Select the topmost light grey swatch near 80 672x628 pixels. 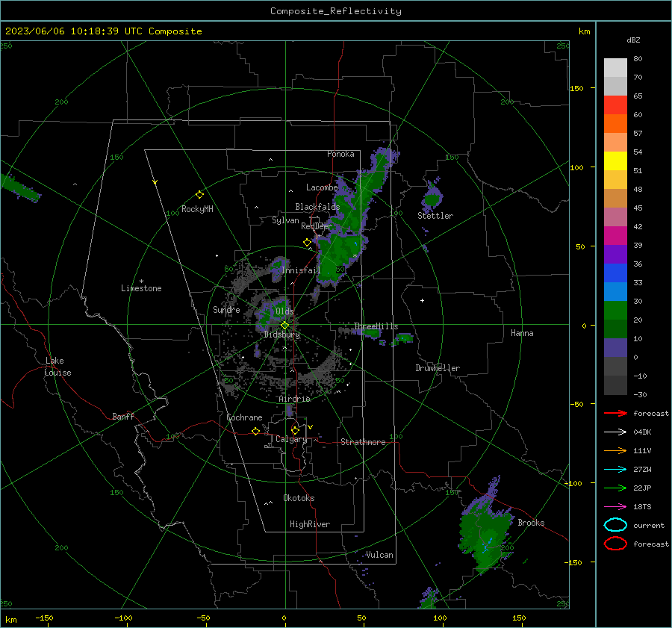(615, 67)
